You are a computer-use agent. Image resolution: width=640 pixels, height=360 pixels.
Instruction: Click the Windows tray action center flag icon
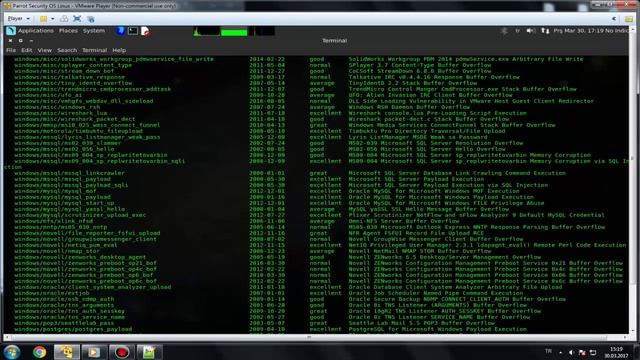pyautogui.click(x=582, y=353)
